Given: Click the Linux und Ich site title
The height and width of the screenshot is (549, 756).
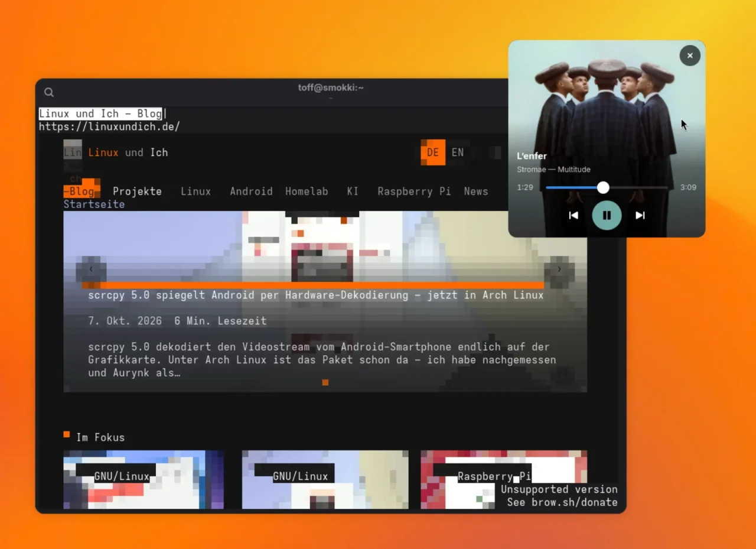Looking at the screenshot, I should coord(128,152).
